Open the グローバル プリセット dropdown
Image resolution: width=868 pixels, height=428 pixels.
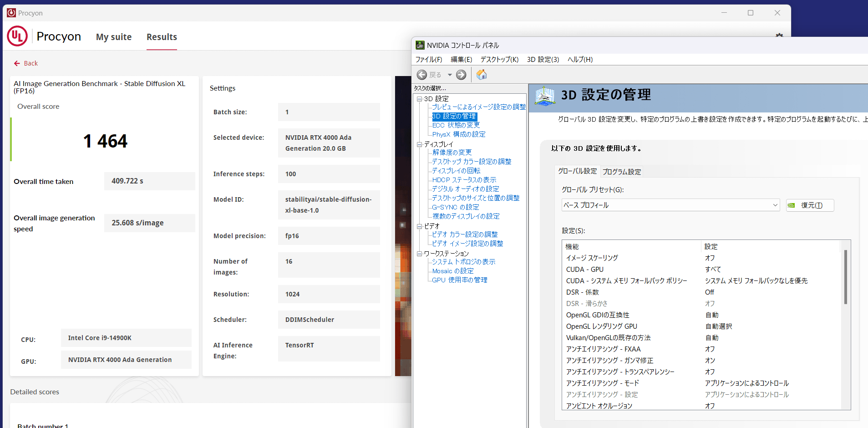(x=670, y=205)
